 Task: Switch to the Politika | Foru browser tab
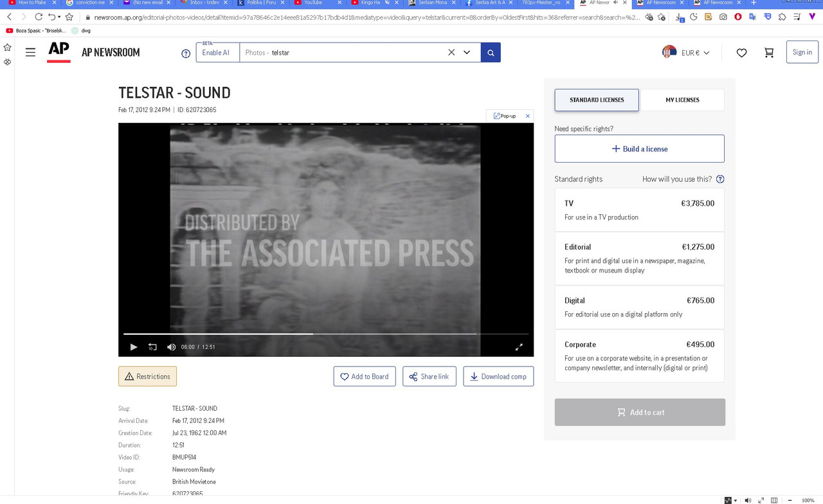(260, 3)
